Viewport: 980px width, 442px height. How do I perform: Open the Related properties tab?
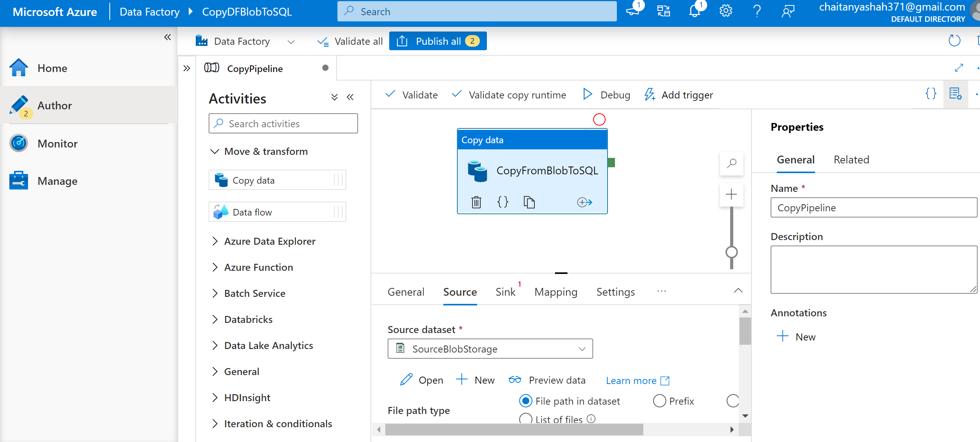tap(851, 160)
